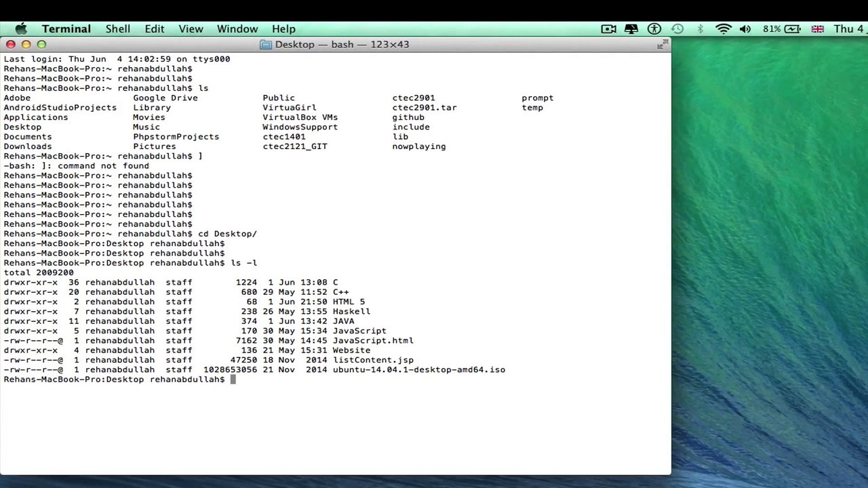Open the display menu bar icon
Image resolution: width=868 pixels, height=488 pixels.
(631, 29)
